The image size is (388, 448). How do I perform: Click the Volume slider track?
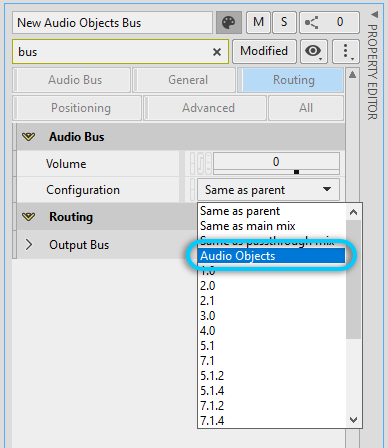(x=276, y=172)
